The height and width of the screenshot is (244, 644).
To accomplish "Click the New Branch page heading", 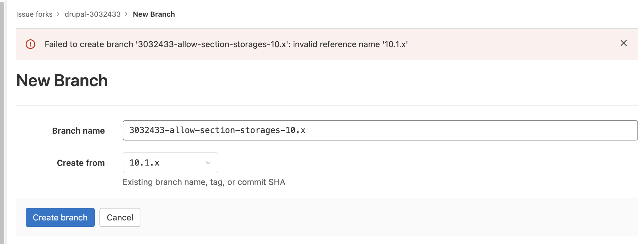I will [62, 81].
